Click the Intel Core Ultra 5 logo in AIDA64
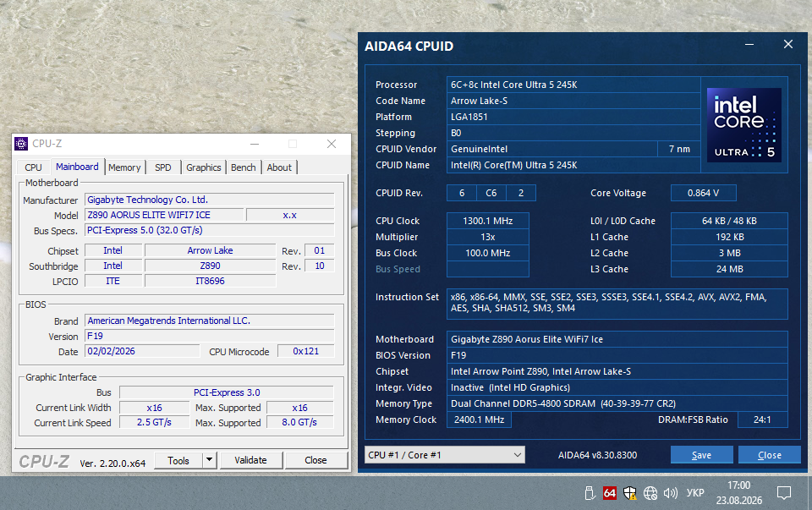The width and height of the screenshot is (812, 510). tap(744, 125)
